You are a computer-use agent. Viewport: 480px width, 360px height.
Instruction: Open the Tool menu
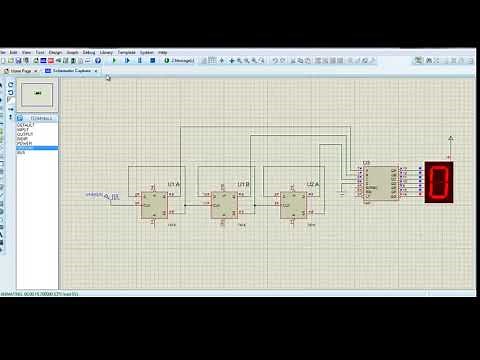coord(40,52)
